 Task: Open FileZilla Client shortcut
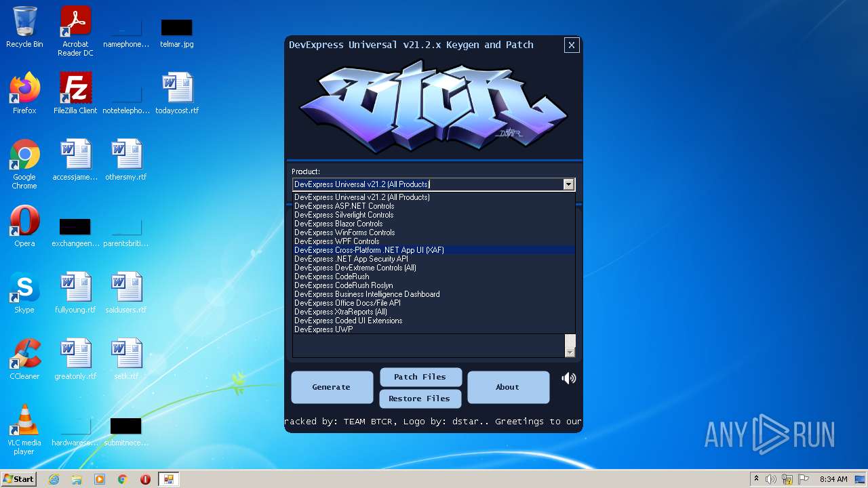[75, 94]
